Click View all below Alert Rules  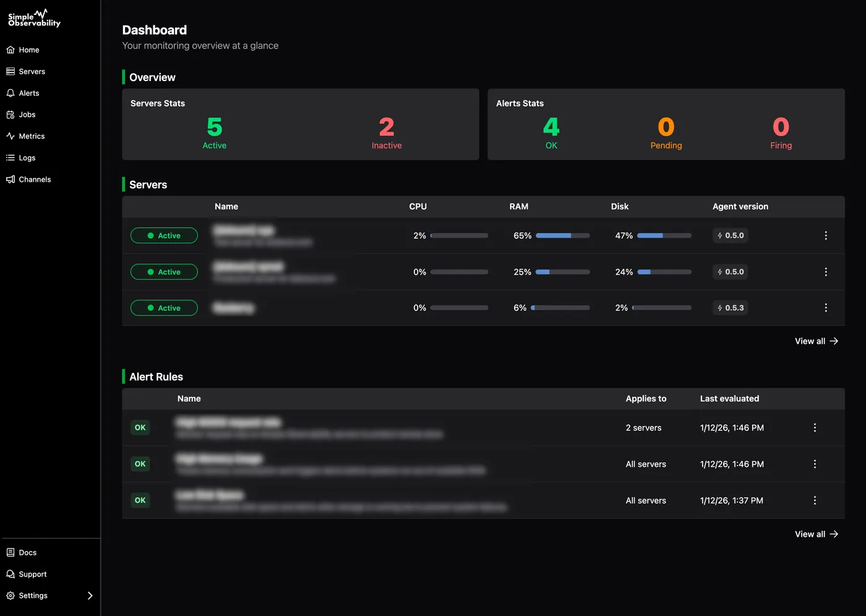click(816, 534)
